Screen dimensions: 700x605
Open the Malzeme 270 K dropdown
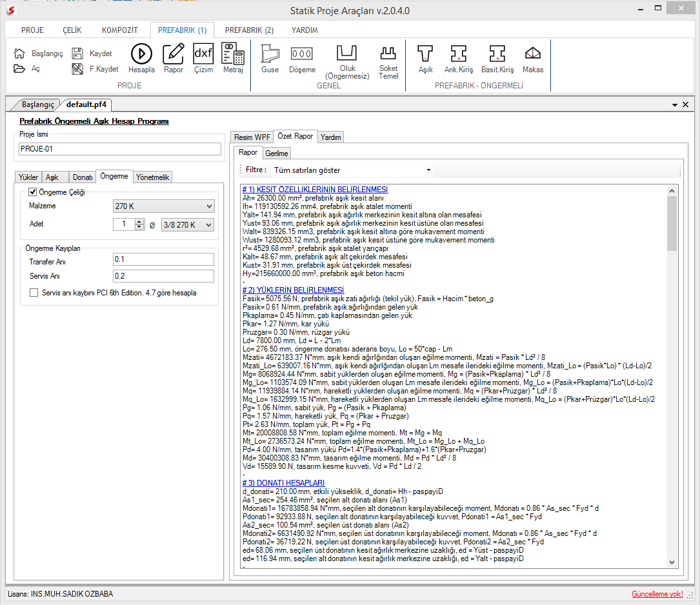[164, 206]
